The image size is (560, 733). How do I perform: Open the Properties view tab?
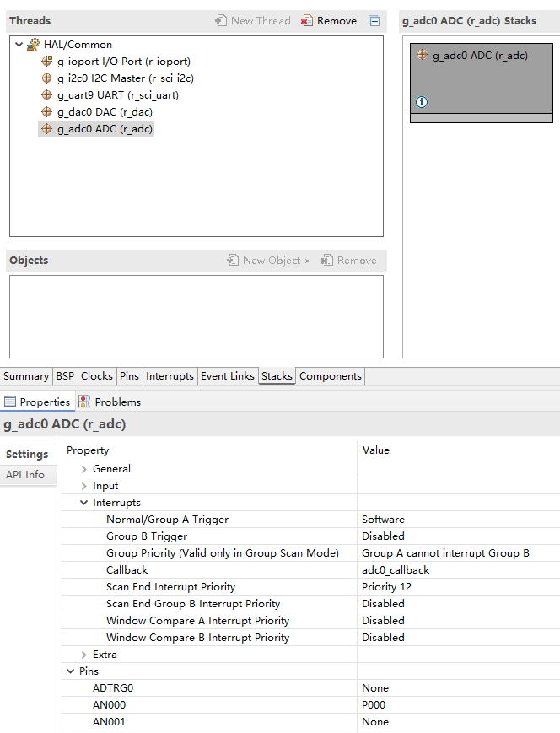coord(37,402)
